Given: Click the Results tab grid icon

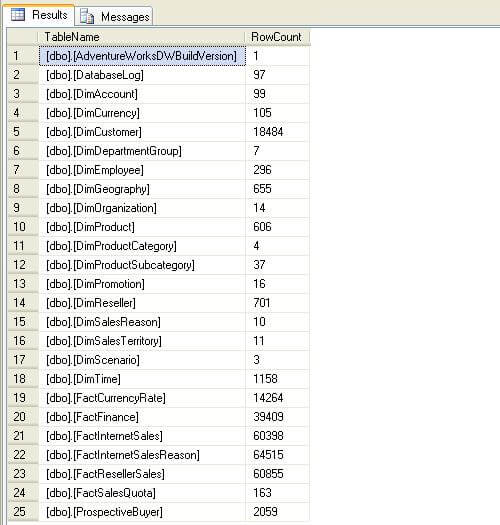Looking at the screenshot, I should tap(18, 15).
